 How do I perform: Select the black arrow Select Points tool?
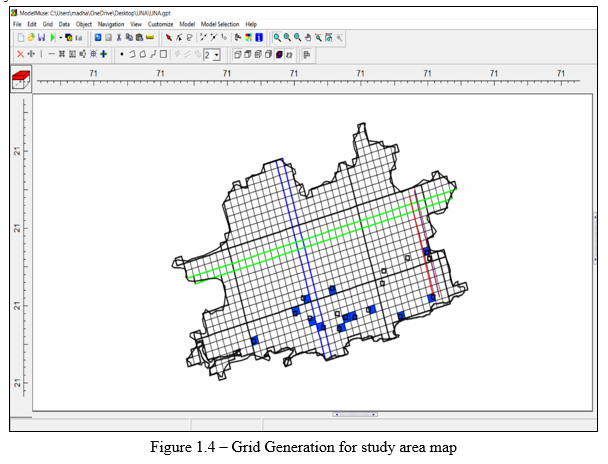[179, 38]
